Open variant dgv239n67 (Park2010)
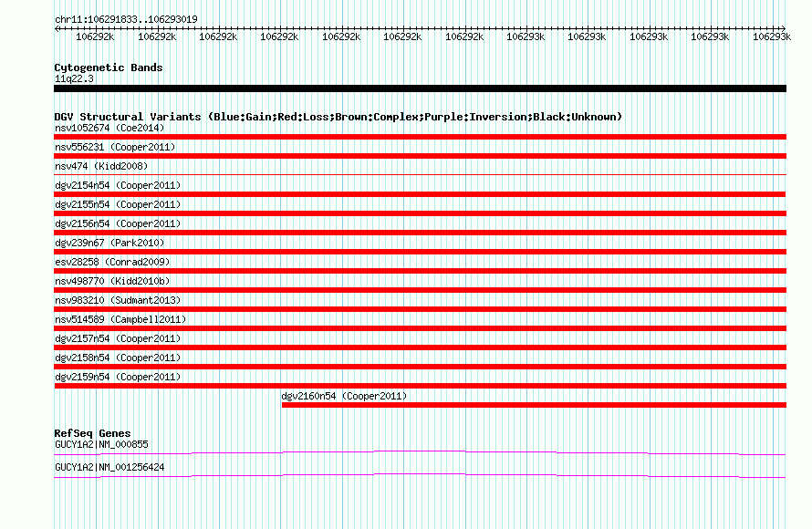This screenshot has height=529, width=812. [420, 252]
